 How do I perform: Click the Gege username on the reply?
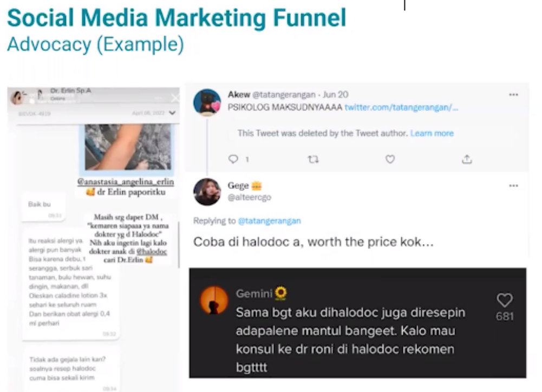point(238,186)
